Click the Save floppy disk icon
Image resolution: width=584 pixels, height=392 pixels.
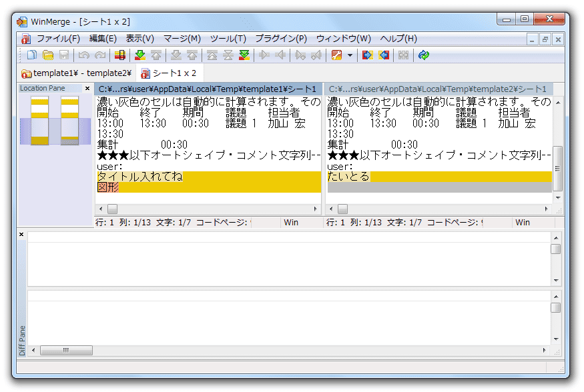click(x=64, y=55)
